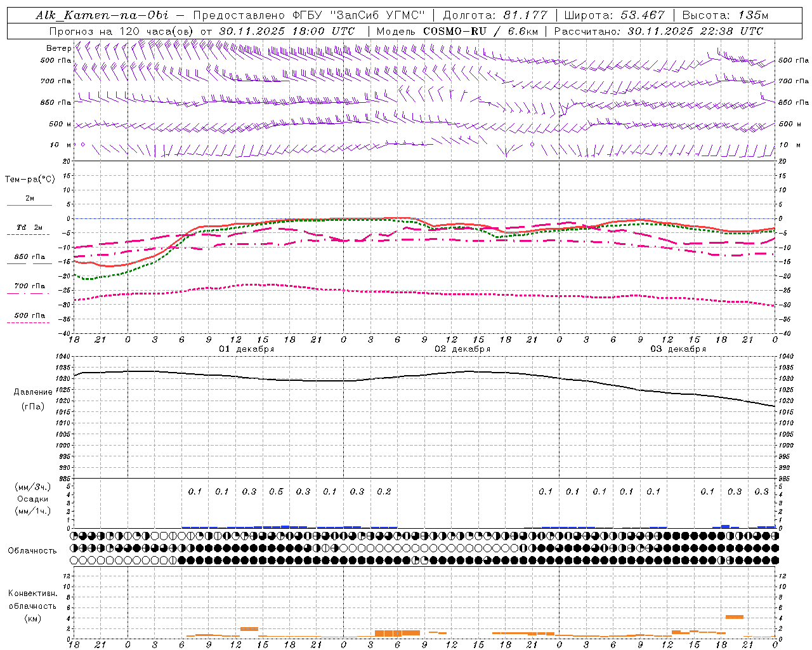812x650 pixels.
Task: Click the 0.2 precipitation amount value
Action: click(x=384, y=492)
